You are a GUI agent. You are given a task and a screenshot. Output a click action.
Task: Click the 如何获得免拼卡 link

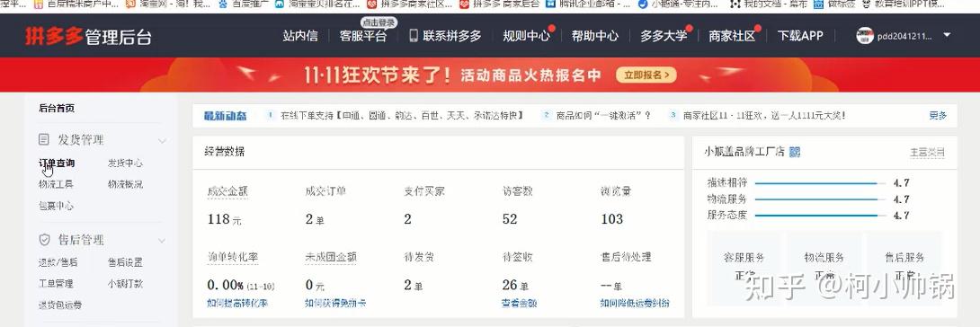(x=335, y=304)
